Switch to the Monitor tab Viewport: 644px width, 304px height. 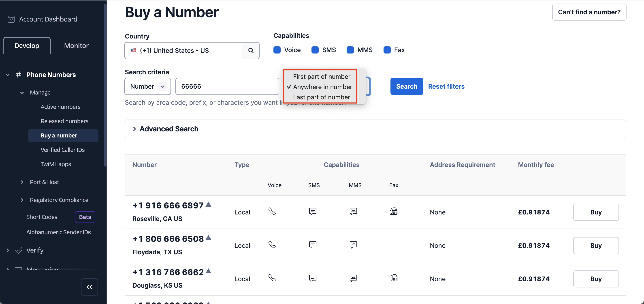[x=76, y=46]
